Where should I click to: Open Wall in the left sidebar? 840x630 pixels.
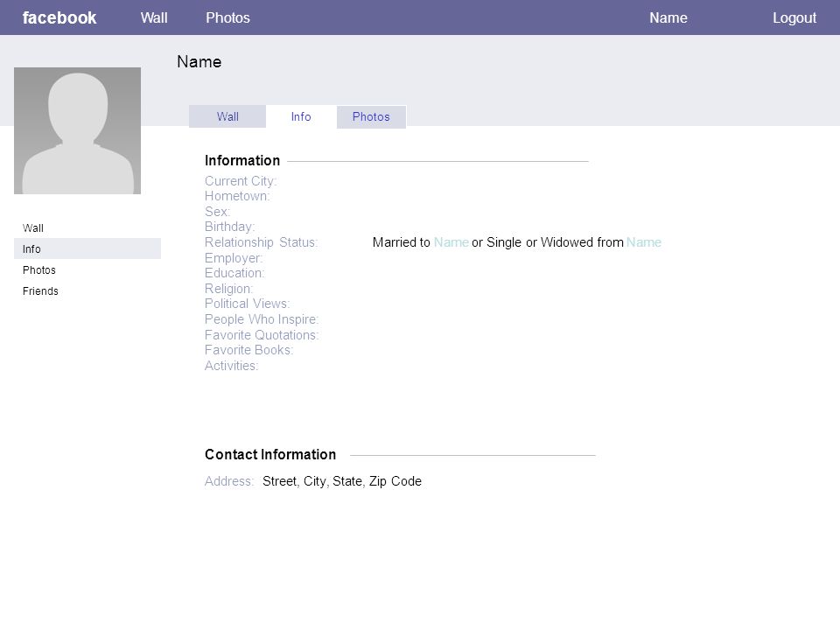click(x=33, y=227)
